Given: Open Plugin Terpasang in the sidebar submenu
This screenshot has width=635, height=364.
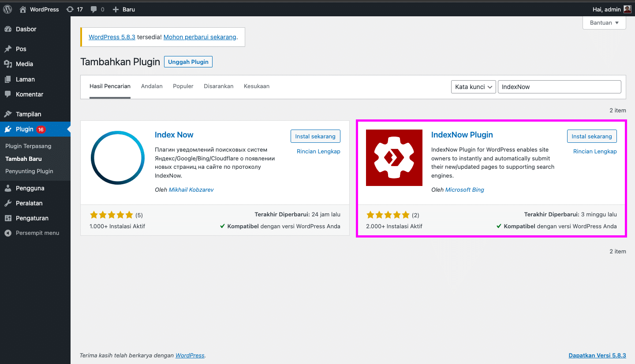Looking at the screenshot, I should (28, 146).
